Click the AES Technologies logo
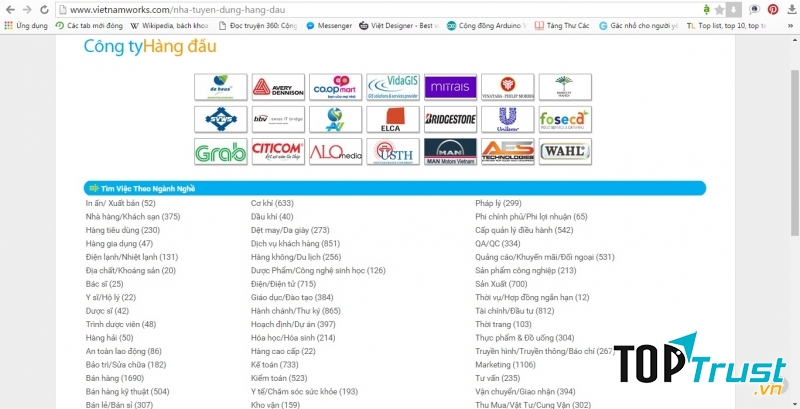The height and width of the screenshot is (409, 800). pyautogui.click(x=508, y=151)
